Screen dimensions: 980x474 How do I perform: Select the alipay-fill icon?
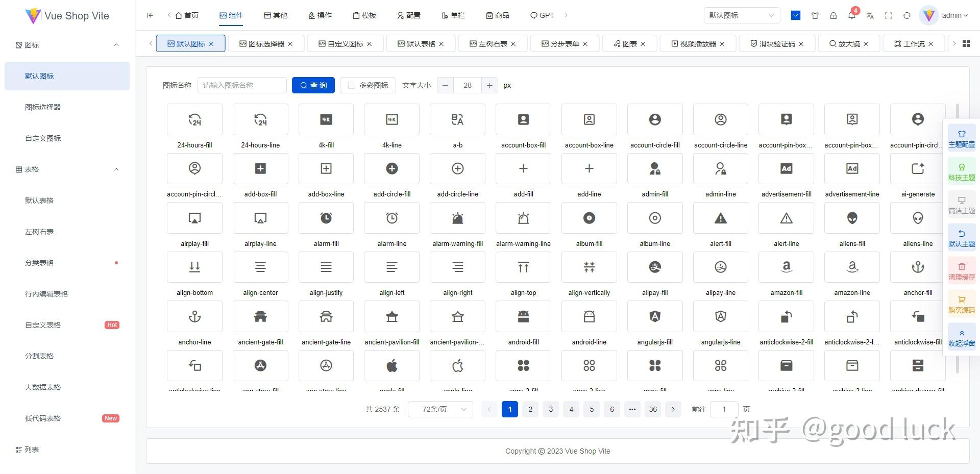click(655, 267)
